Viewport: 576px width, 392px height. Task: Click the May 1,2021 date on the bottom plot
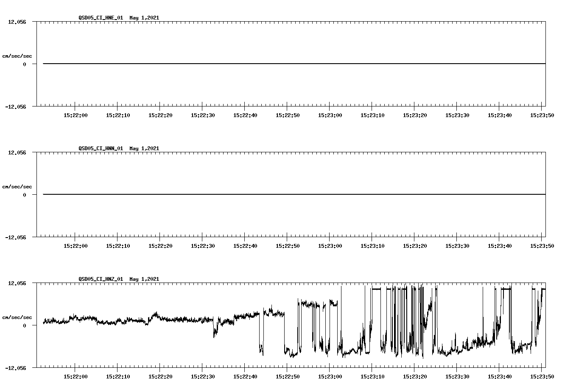pos(145,279)
